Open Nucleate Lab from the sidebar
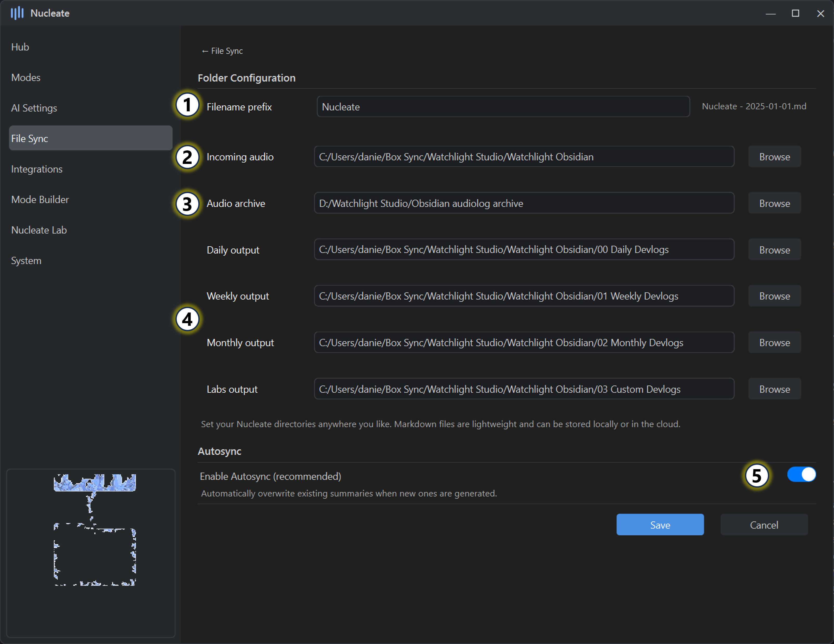This screenshot has width=834, height=644. [x=39, y=230]
